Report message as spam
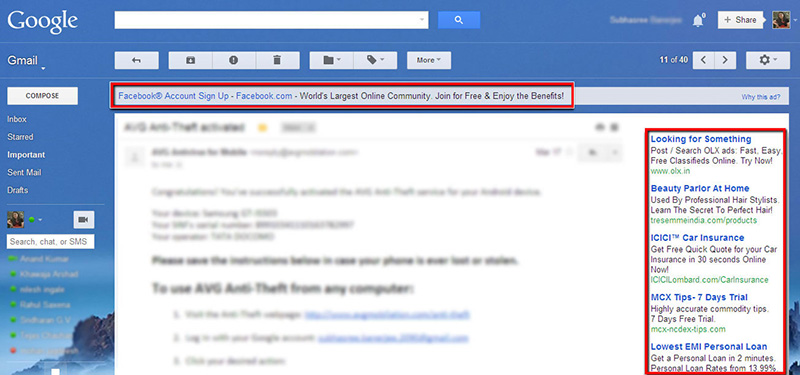800x375 pixels. click(234, 60)
